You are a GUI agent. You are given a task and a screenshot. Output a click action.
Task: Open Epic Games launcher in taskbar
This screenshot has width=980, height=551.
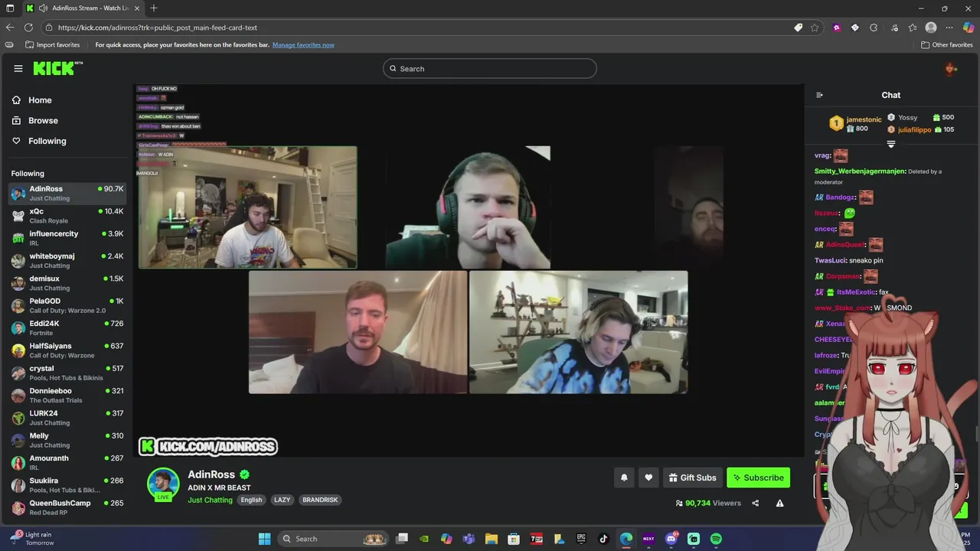(x=581, y=539)
